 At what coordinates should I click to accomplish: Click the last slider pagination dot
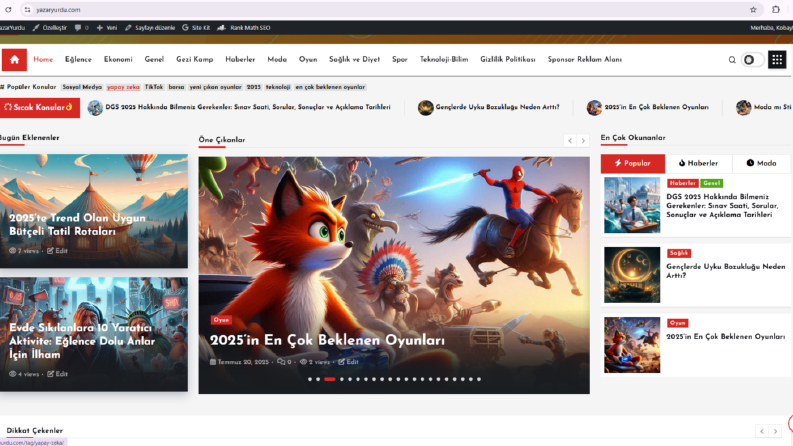coord(478,379)
